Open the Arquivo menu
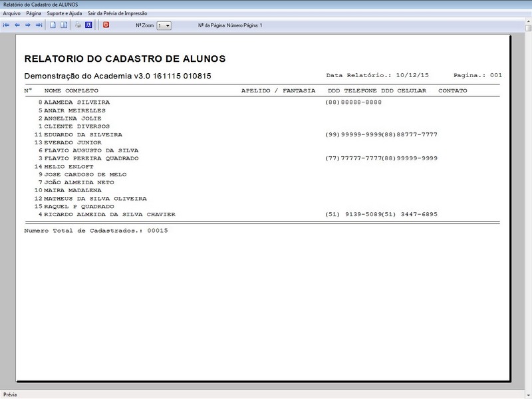Image resolution: width=532 pixels, height=399 pixels. 11,13
